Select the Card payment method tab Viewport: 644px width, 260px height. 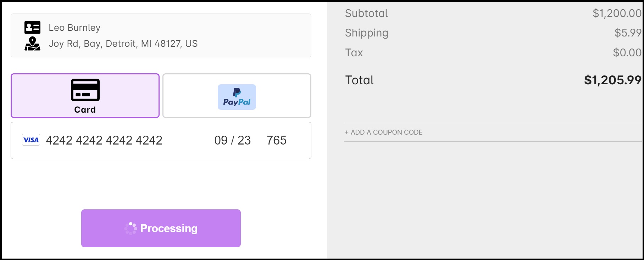pos(85,96)
